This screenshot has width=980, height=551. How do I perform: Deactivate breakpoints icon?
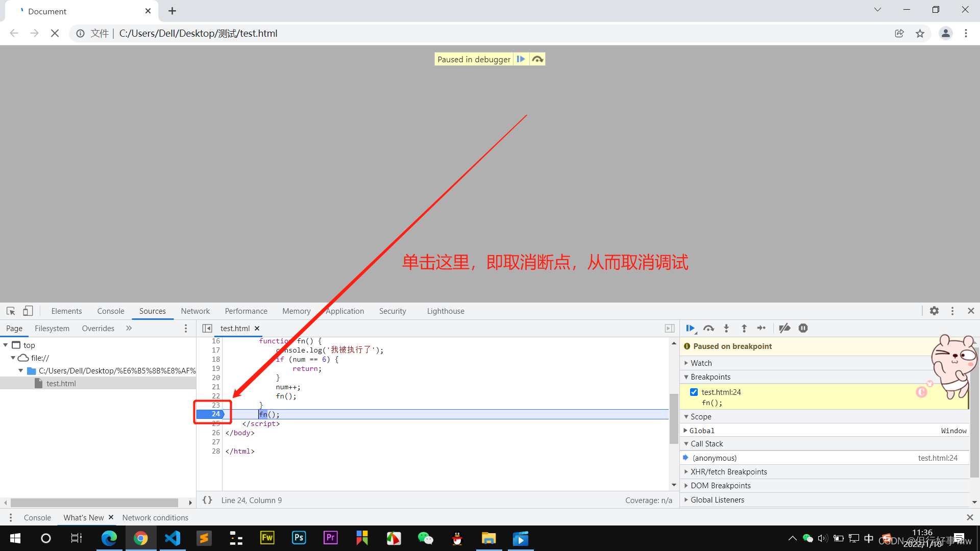tap(785, 328)
